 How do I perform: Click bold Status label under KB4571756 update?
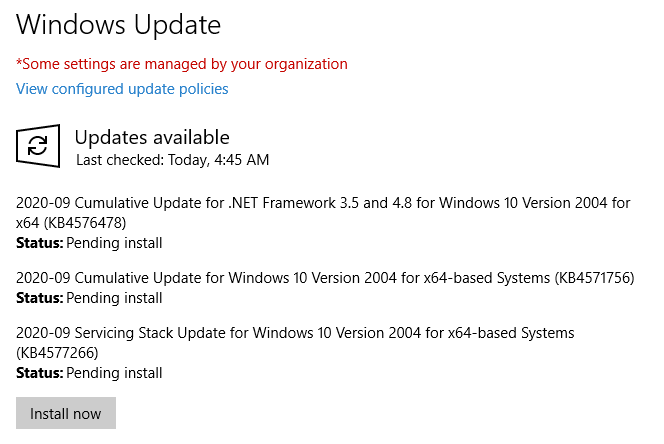click(39, 298)
